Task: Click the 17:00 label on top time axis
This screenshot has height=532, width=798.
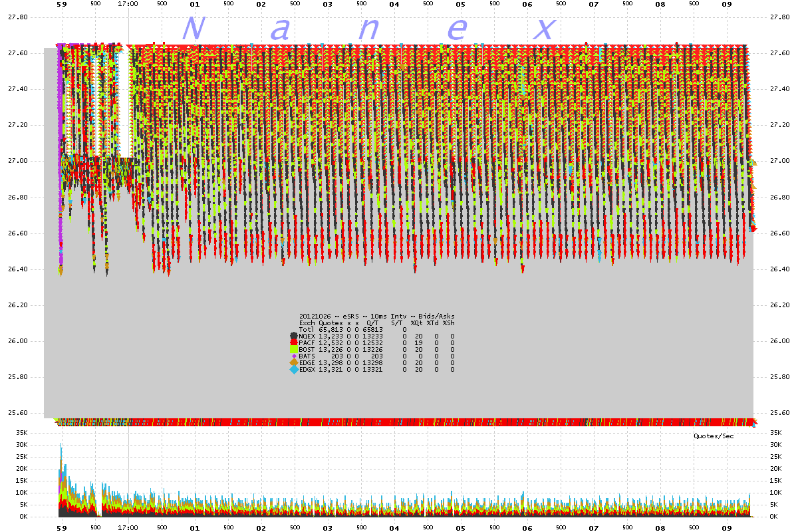Action: 128,4
